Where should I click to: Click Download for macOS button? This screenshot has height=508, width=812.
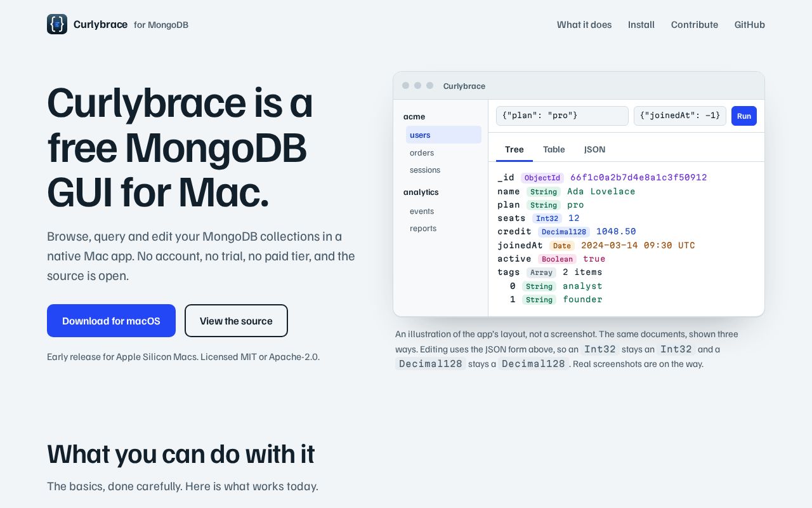click(x=111, y=321)
